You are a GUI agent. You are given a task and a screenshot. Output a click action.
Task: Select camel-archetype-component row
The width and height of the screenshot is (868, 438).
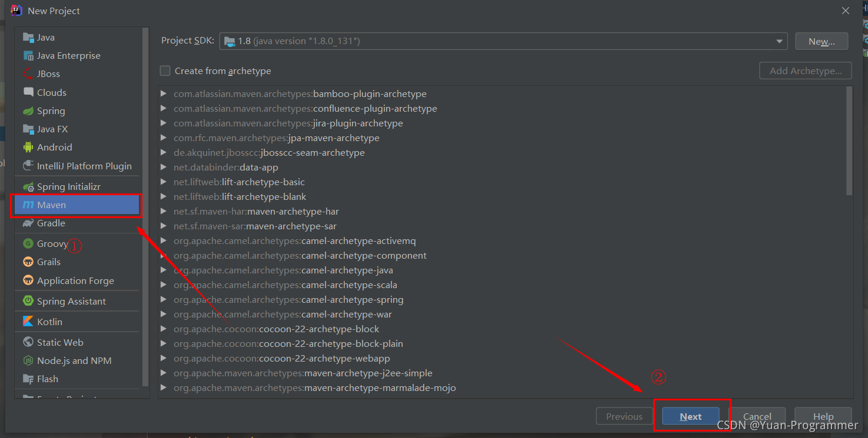pos(503,256)
